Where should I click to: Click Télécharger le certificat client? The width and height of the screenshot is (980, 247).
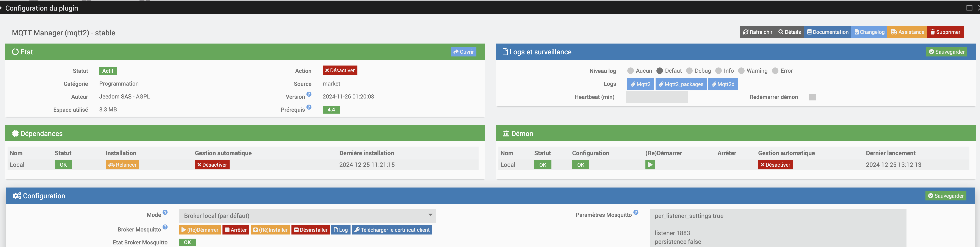pos(392,230)
